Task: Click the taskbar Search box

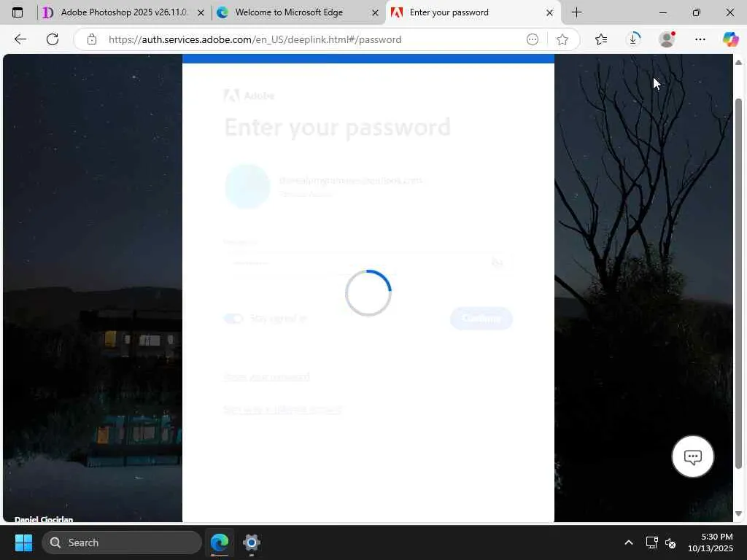Action: click(x=122, y=542)
